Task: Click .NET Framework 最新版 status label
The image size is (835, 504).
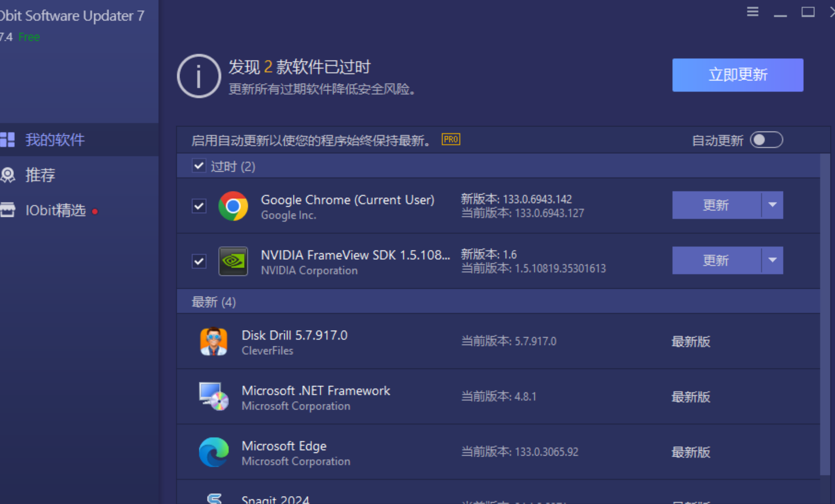Action: pos(691,397)
